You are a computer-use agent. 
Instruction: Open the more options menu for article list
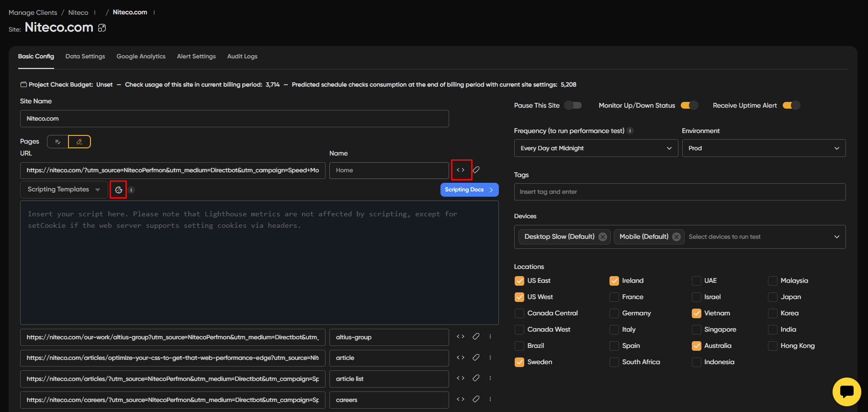(x=490, y=378)
